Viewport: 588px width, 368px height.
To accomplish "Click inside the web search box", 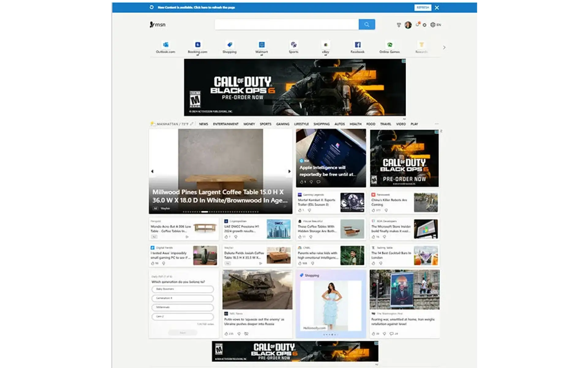I will click(287, 25).
